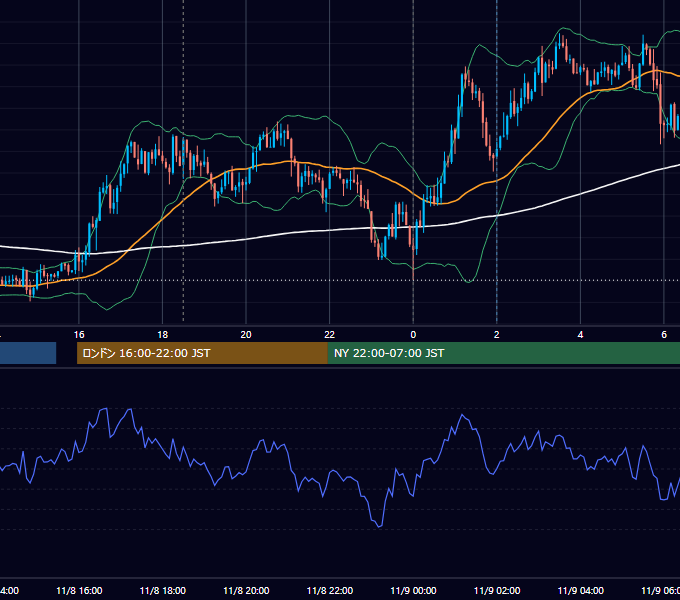Click the 0 hour axis label
680x600 pixels.
413,334
